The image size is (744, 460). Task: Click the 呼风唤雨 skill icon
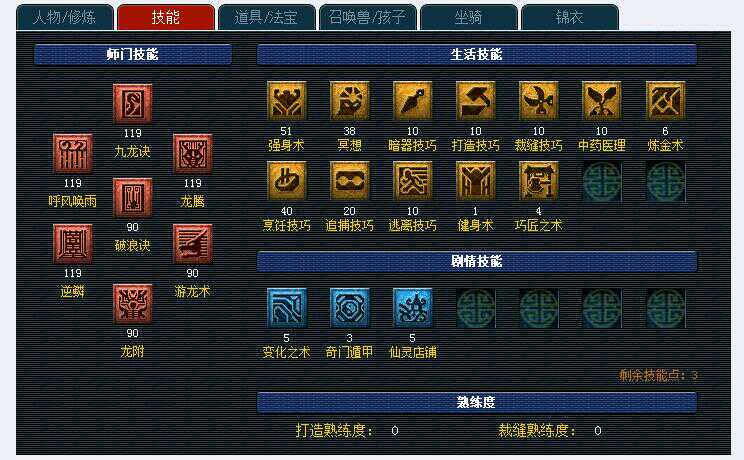click(72, 153)
